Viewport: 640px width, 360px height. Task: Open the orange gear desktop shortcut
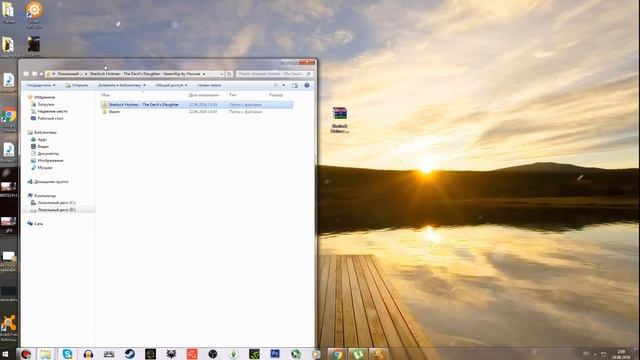click(34, 14)
